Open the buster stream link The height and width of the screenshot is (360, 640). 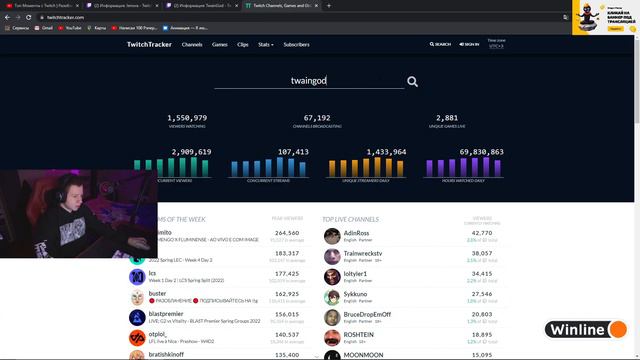(158, 293)
